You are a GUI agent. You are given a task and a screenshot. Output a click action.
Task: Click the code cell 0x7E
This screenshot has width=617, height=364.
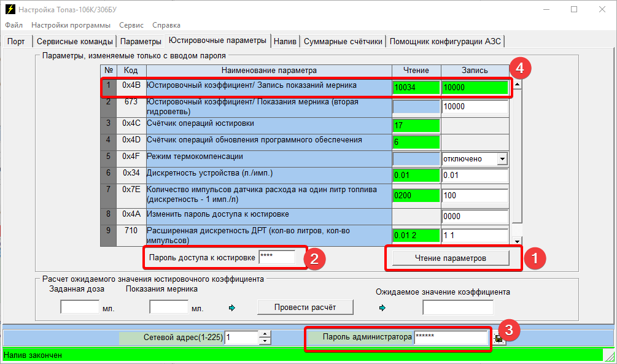coord(131,196)
